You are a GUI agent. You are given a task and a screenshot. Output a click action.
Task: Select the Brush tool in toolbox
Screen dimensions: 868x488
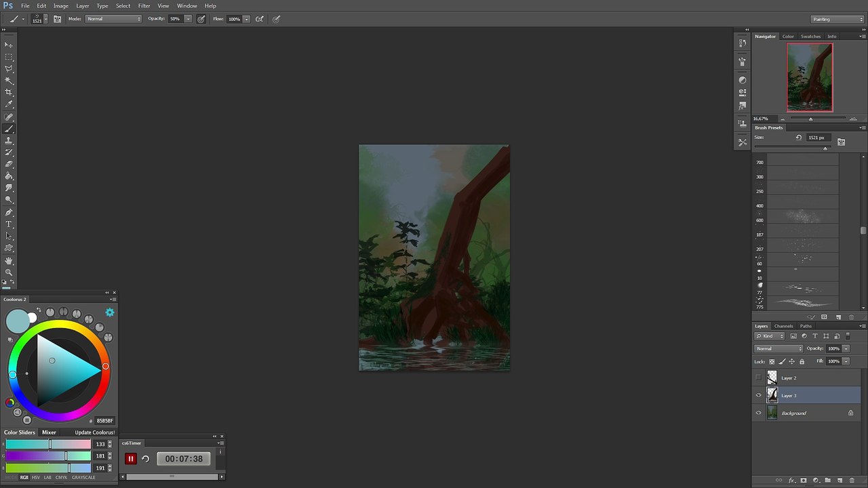9,129
